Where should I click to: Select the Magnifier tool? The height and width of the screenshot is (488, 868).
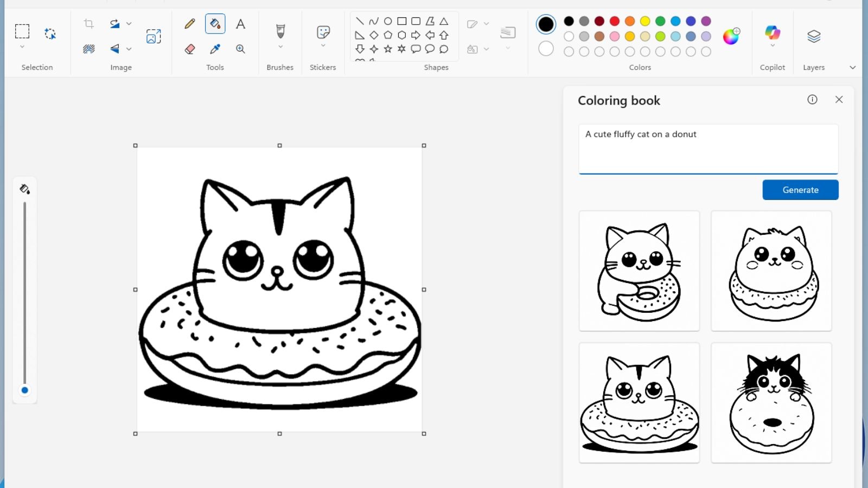coord(240,48)
